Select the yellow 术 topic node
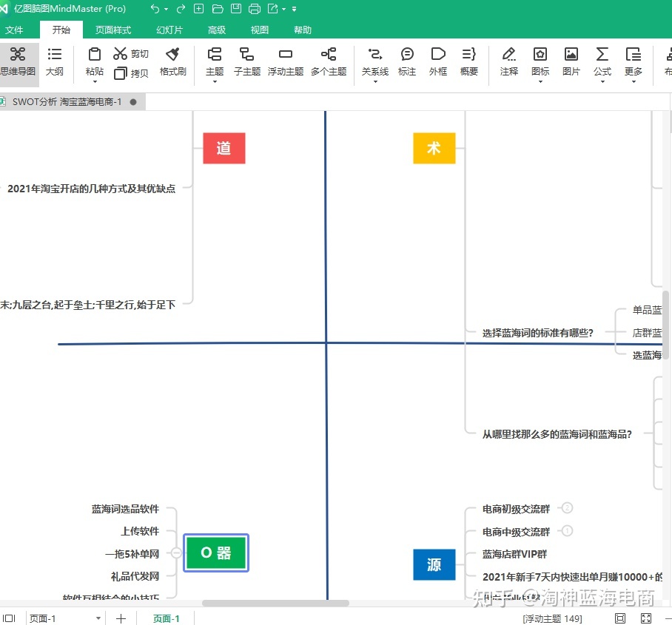The height and width of the screenshot is (625, 672). coord(434,148)
